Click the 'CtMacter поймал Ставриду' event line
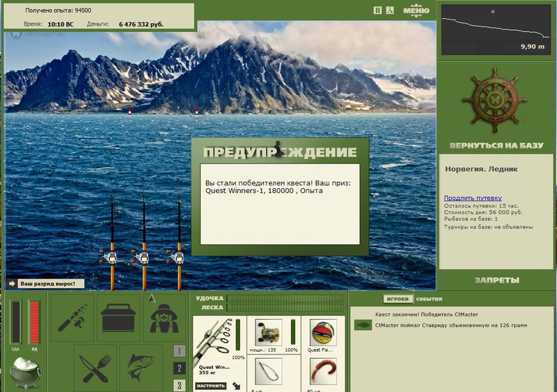 (451, 325)
